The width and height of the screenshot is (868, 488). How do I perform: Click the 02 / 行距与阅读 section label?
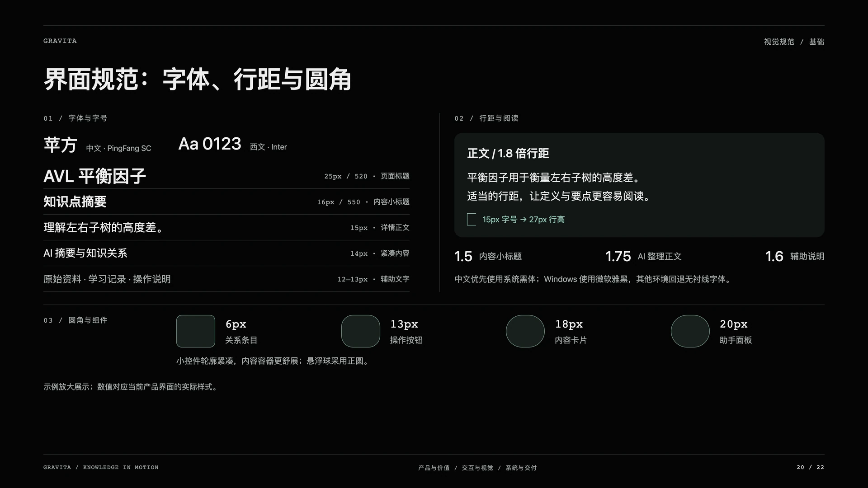coord(486,118)
